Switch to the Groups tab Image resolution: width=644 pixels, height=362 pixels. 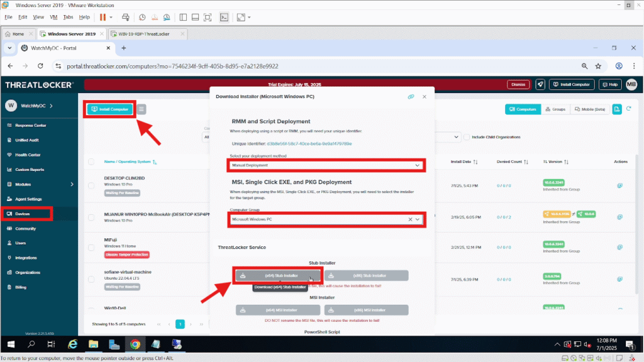coord(555,109)
